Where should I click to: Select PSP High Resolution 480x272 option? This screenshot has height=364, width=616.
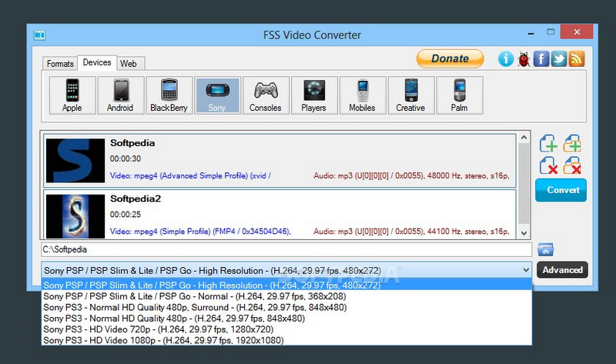[x=286, y=285]
